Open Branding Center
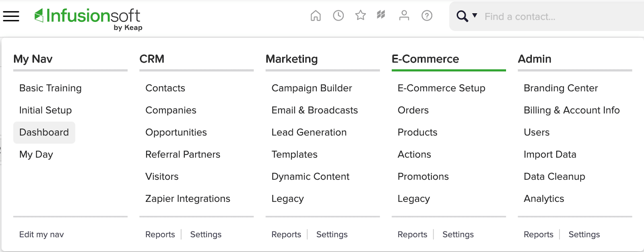Viewport: 644px width, 252px height. coord(561,88)
